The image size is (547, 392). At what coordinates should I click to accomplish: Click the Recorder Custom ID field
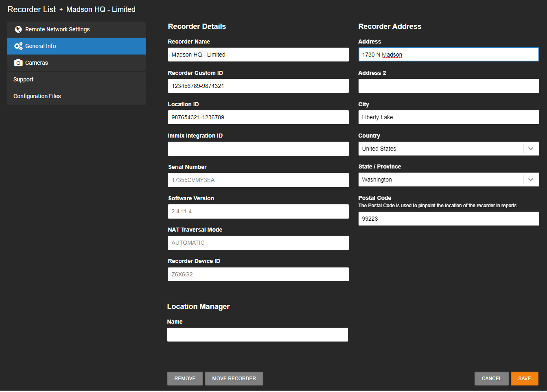258,86
